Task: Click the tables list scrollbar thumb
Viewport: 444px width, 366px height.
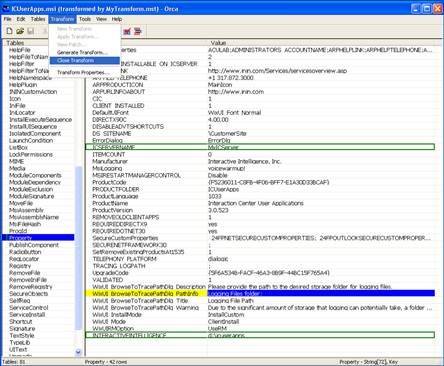Action: 78,248
